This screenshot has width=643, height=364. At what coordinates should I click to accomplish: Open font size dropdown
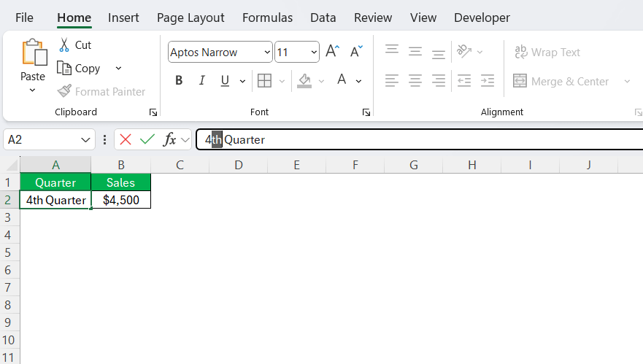click(x=314, y=52)
